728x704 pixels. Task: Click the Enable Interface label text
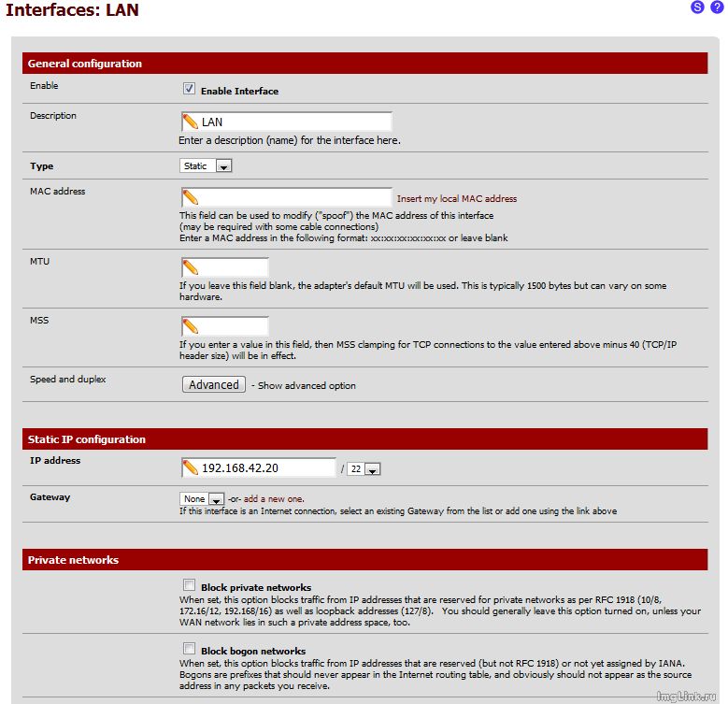[239, 92]
